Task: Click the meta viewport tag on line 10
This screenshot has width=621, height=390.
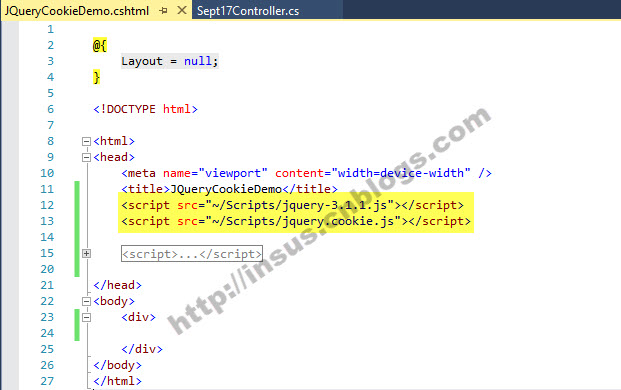Action: tap(307, 173)
